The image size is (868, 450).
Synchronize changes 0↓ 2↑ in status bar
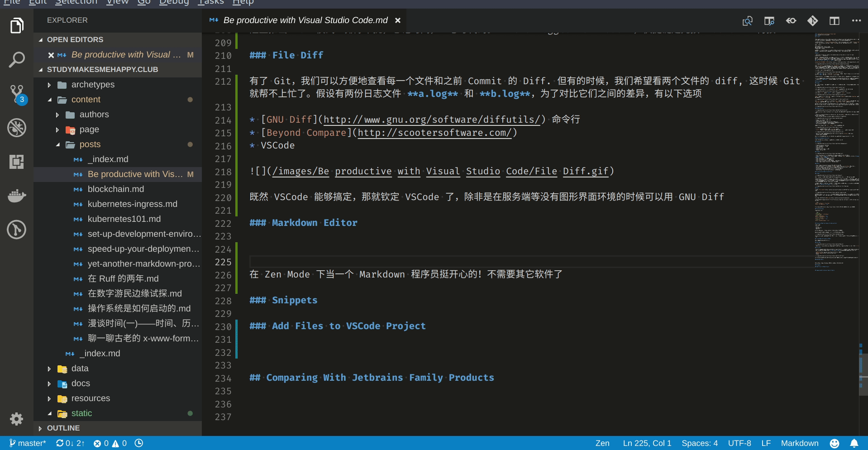coord(70,443)
